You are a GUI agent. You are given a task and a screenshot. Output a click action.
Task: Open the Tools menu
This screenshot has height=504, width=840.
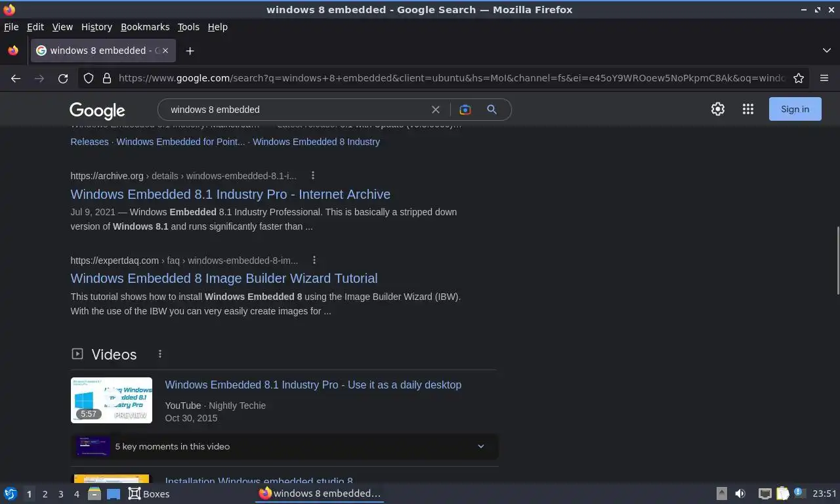point(188,27)
